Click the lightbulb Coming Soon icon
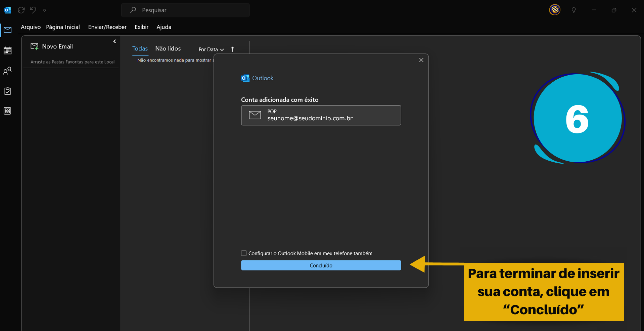 tap(574, 10)
